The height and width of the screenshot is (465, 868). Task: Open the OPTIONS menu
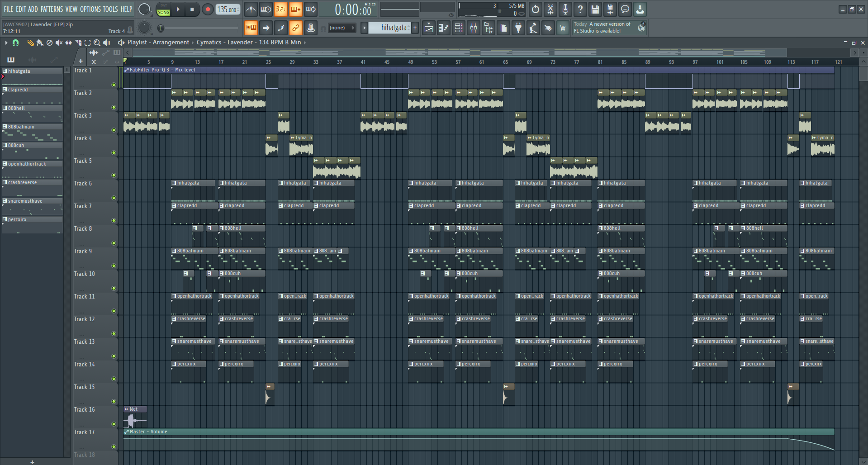[x=90, y=9]
